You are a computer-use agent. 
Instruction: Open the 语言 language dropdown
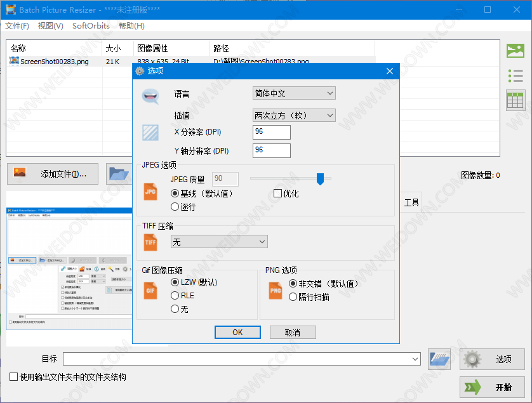tap(294, 93)
